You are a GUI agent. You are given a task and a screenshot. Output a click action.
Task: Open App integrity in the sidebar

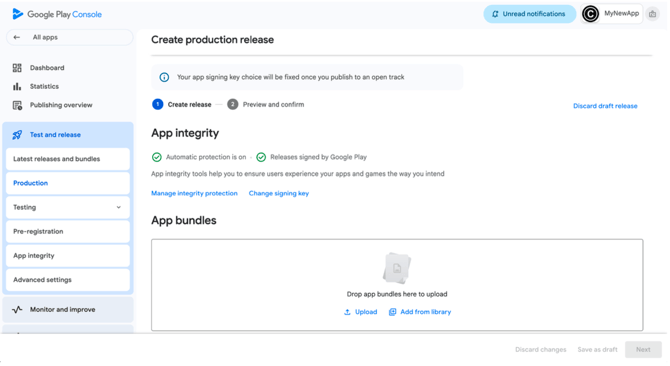tap(68, 256)
